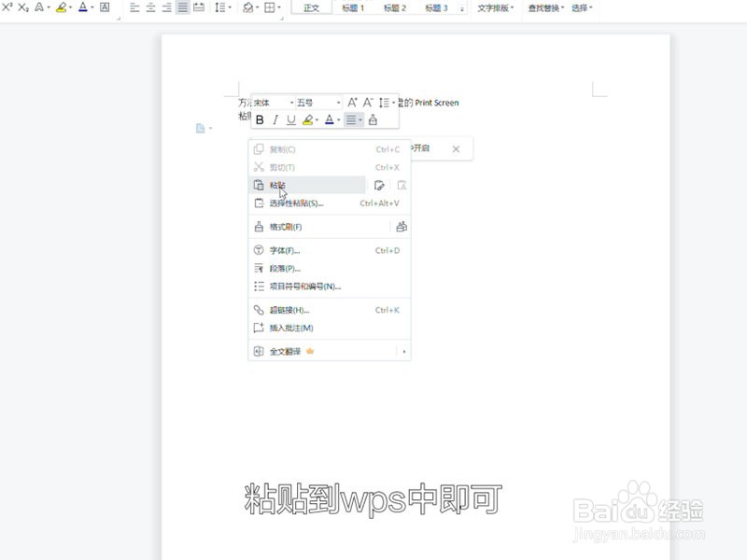
Task: Align text right in ribbon
Action: [166, 7]
